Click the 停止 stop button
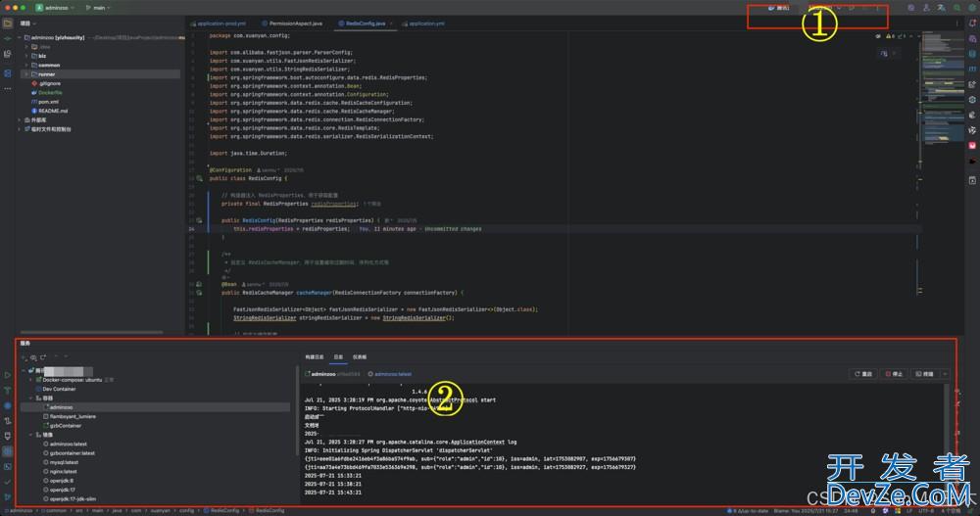The width and height of the screenshot is (980, 516). [895, 374]
